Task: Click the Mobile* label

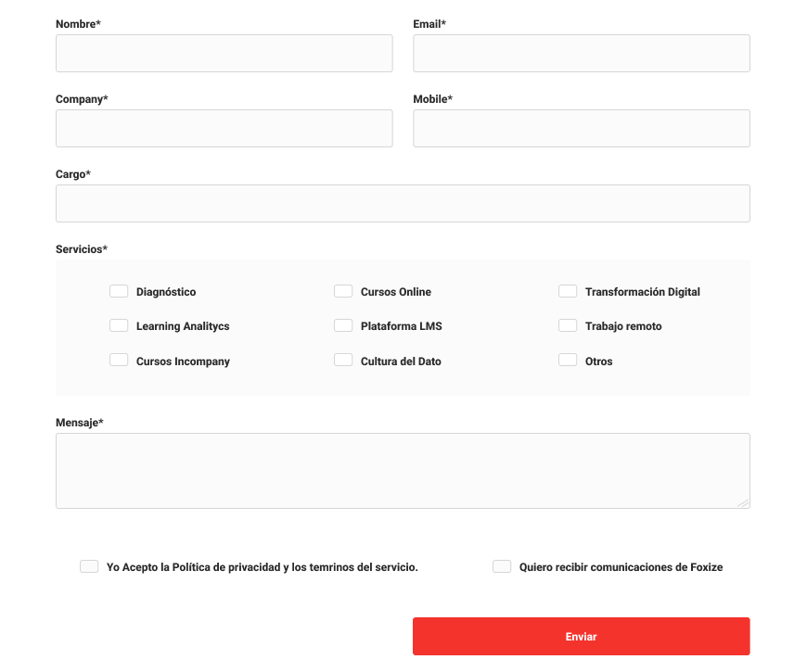Action: [x=432, y=99]
